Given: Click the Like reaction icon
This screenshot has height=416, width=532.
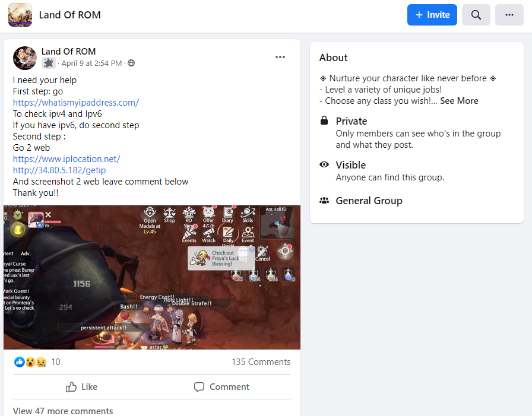Looking at the screenshot, I should click(x=20, y=362).
